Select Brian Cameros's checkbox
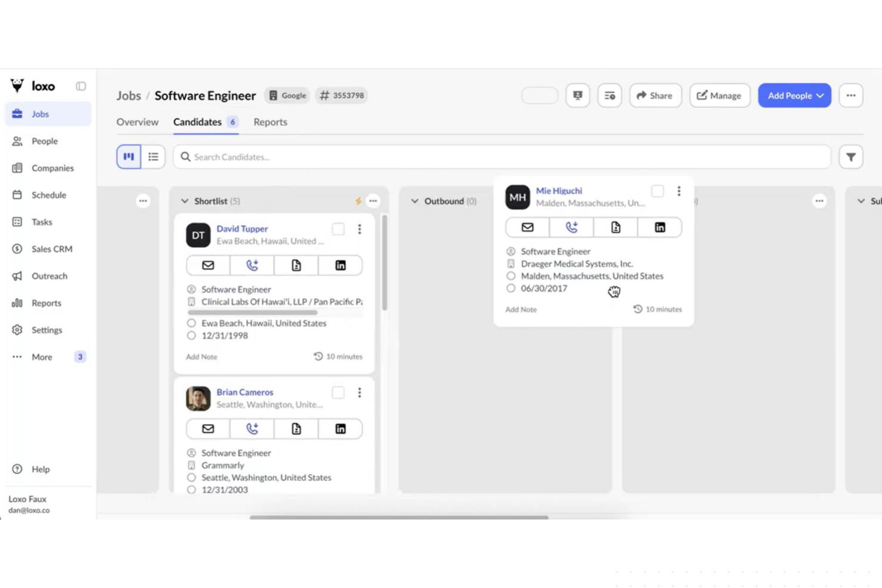The image size is (882, 588). click(x=338, y=393)
